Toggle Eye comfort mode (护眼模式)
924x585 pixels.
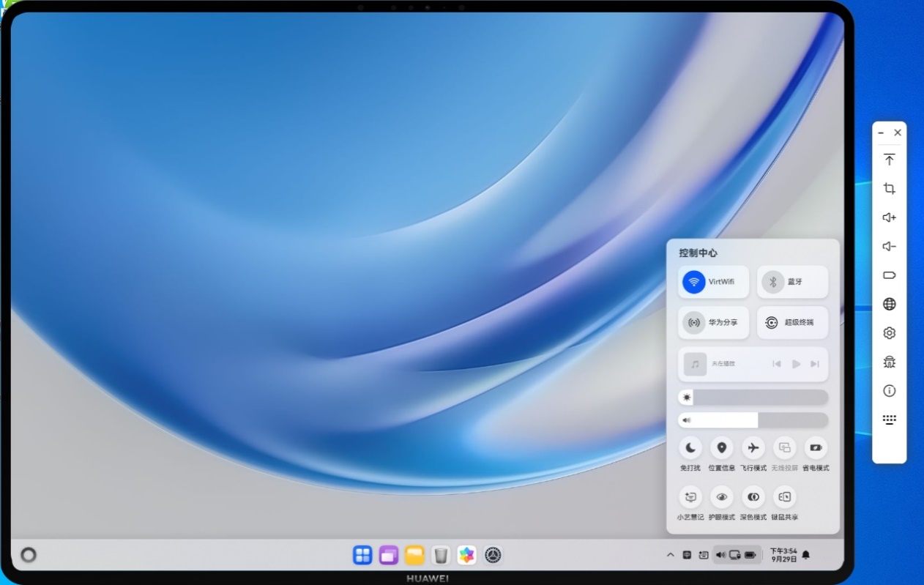722,497
